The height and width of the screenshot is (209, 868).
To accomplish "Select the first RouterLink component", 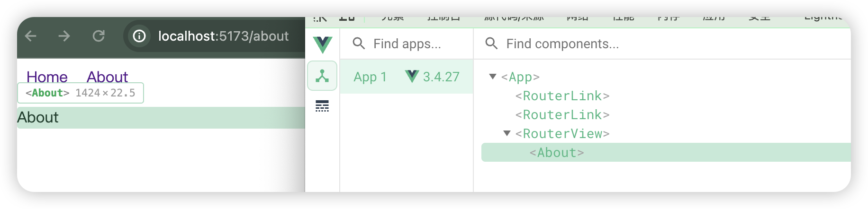I will tap(562, 96).
